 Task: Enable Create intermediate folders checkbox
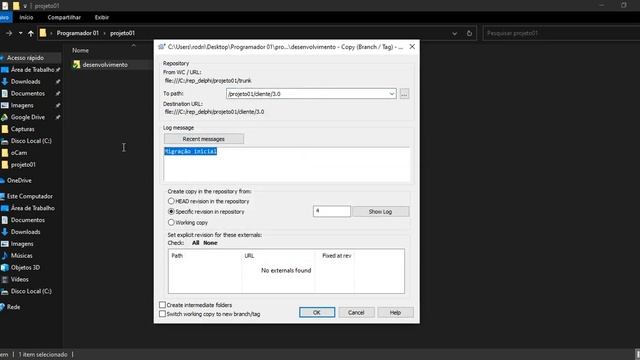click(x=162, y=305)
